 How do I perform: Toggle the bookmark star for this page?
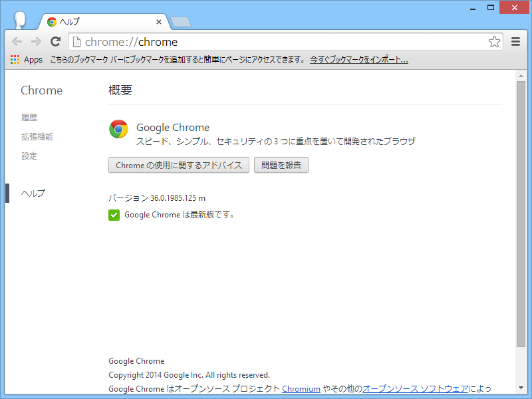(494, 41)
